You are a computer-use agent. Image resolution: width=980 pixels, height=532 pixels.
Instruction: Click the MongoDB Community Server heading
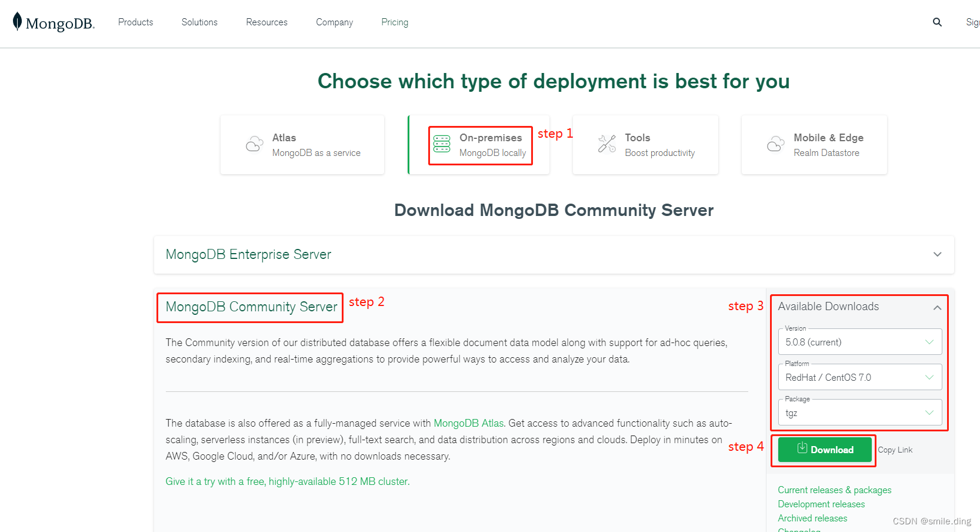tap(251, 307)
